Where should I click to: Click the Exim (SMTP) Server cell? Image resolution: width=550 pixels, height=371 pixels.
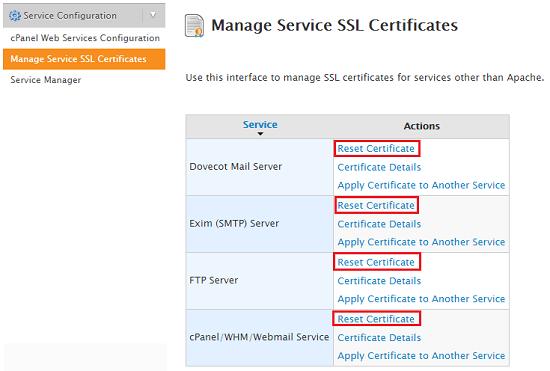tap(260, 224)
